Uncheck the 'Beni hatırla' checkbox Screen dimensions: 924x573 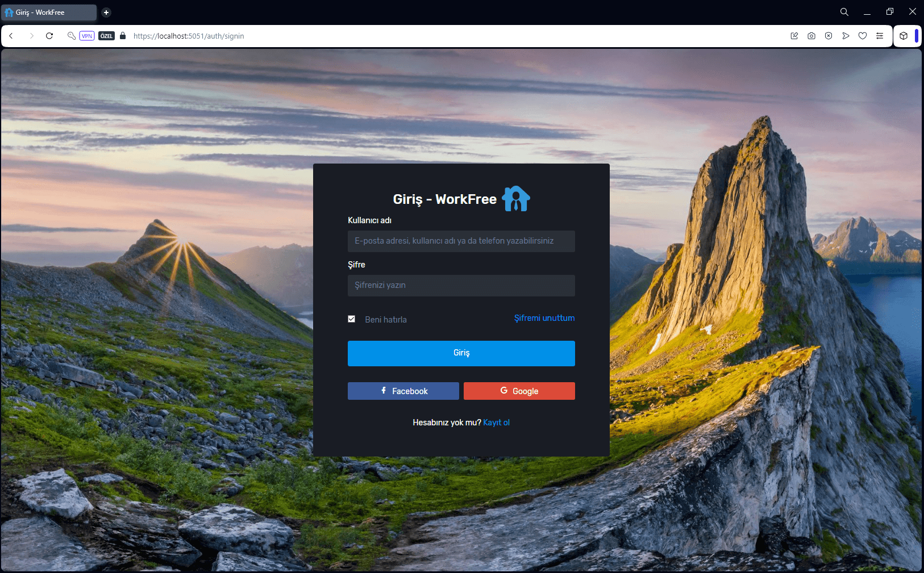352,319
